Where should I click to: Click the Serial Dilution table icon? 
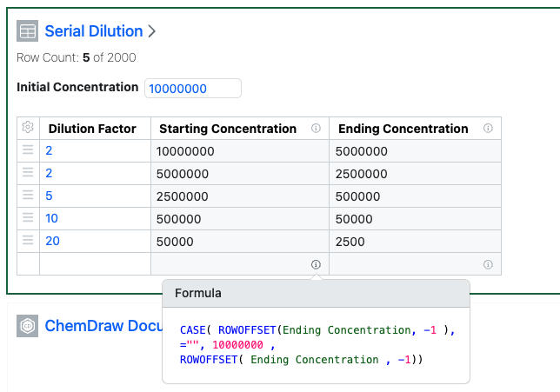[28, 31]
